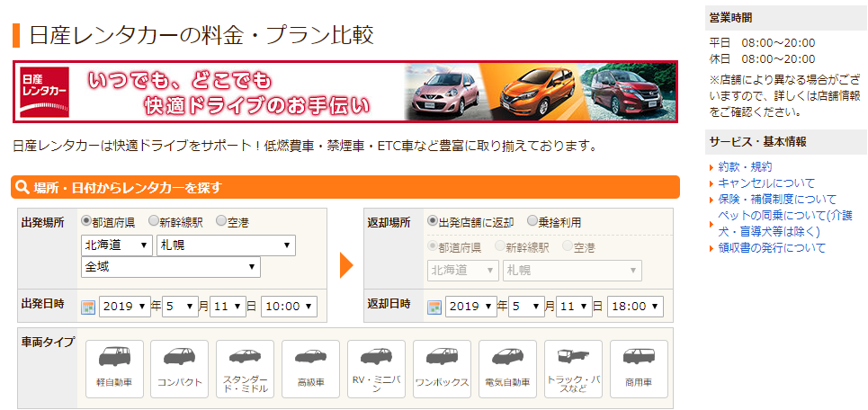The width and height of the screenshot is (868, 410).
Task: Select the 空港 departure location option
Action: click(220, 221)
